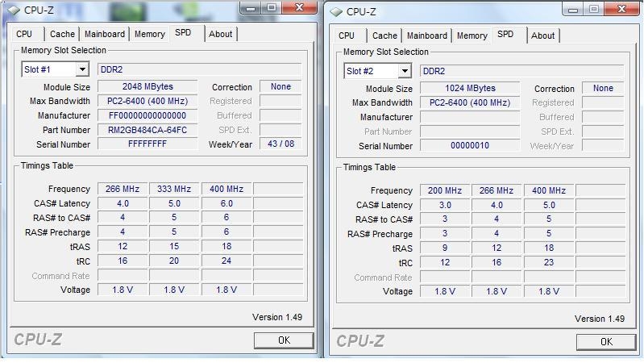
Task: Click Version 1.49 text in left window
Action: (277, 317)
